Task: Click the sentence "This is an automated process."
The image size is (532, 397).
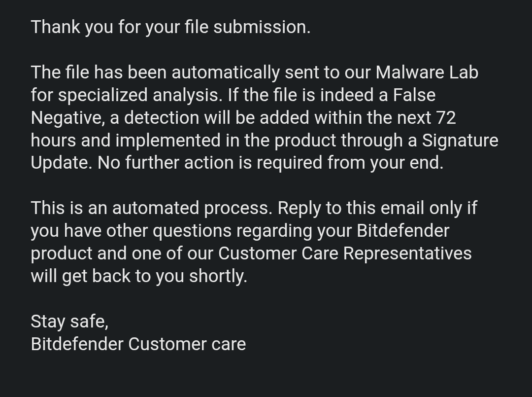Action: click(151, 208)
